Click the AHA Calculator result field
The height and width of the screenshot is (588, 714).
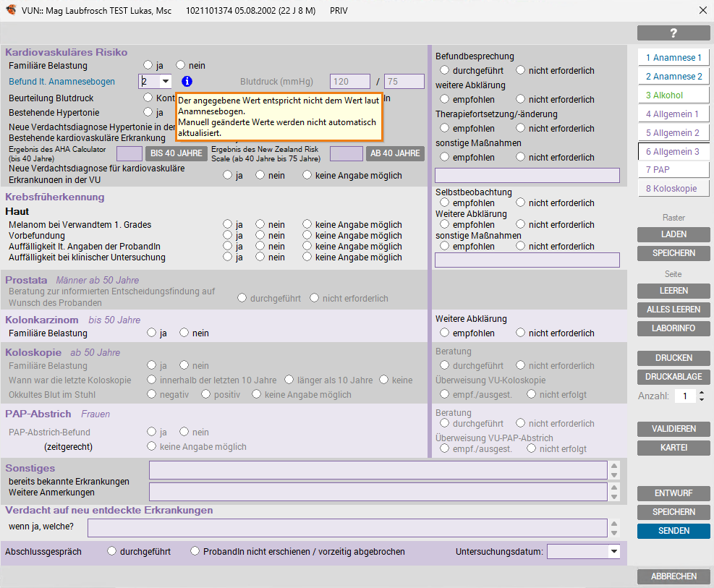pyautogui.click(x=129, y=154)
